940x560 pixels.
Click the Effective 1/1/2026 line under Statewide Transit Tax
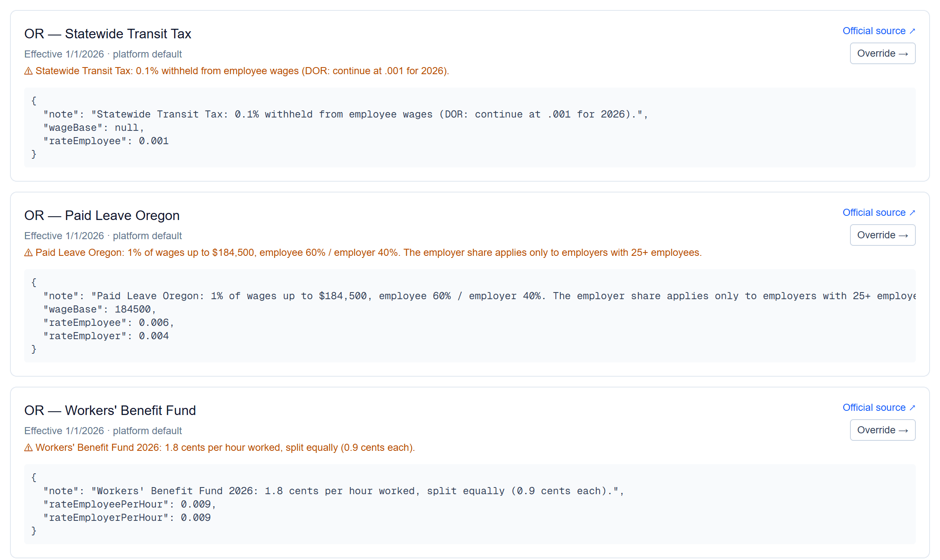[x=103, y=54]
